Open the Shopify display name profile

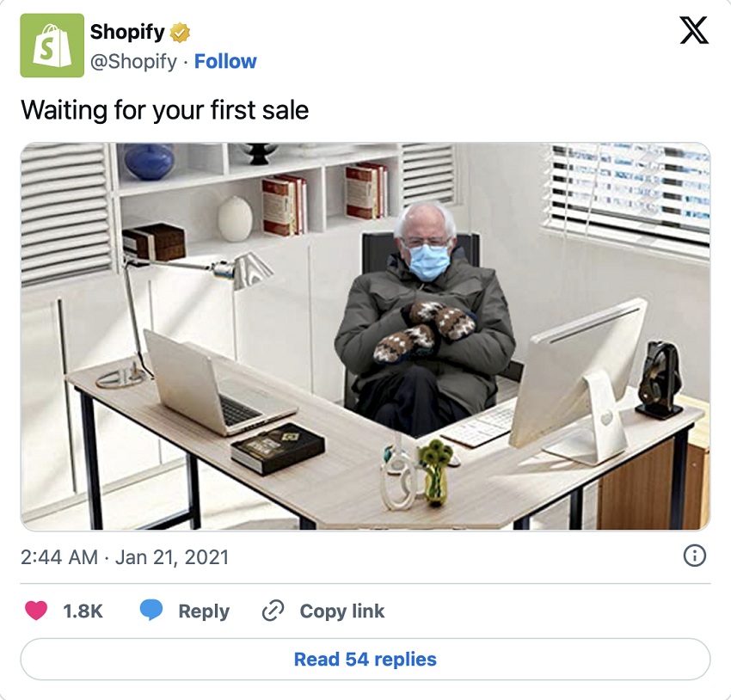127,32
